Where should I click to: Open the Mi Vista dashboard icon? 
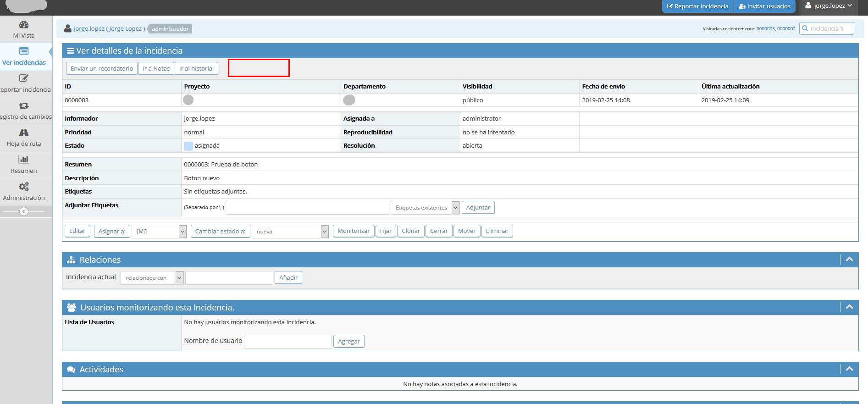[24, 25]
